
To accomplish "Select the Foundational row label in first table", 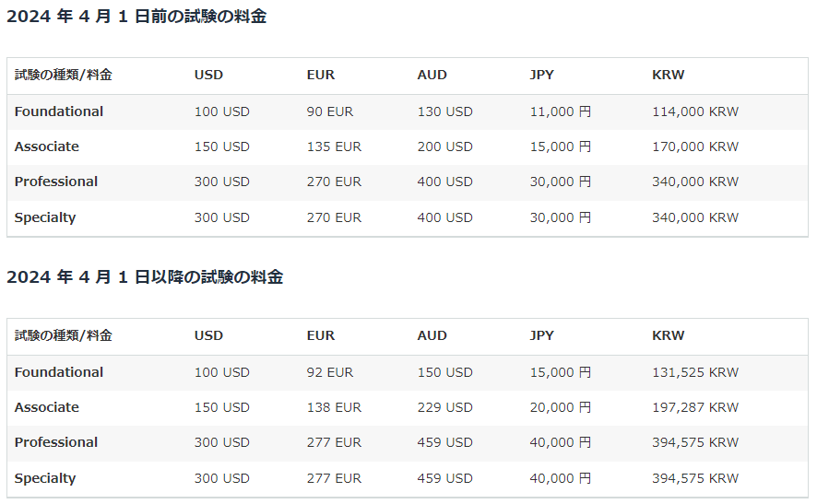I will tap(59, 111).
